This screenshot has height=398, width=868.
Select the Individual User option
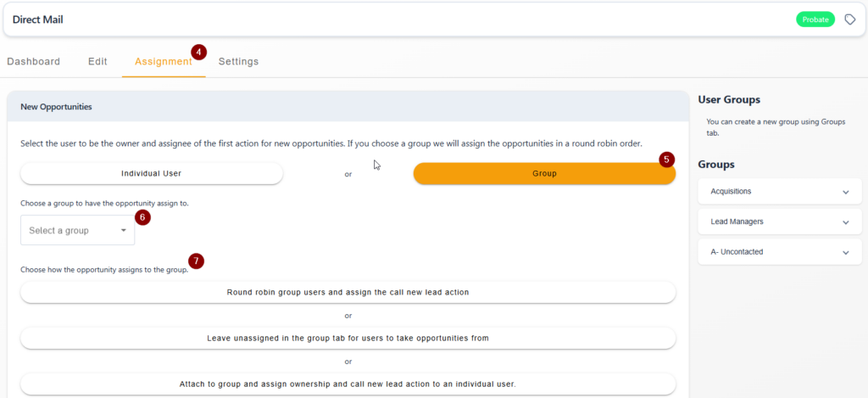tap(152, 173)
